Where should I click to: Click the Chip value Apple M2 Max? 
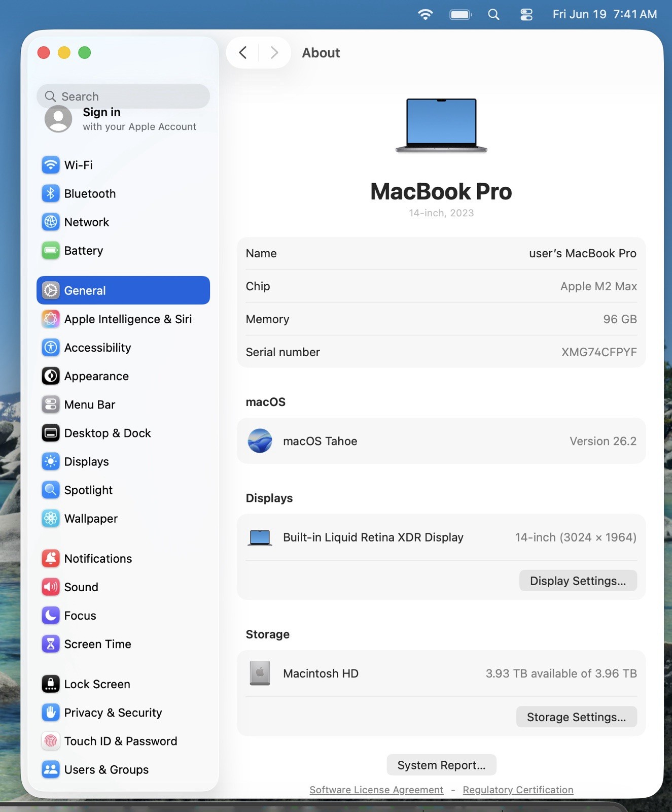tap(598, 286)
